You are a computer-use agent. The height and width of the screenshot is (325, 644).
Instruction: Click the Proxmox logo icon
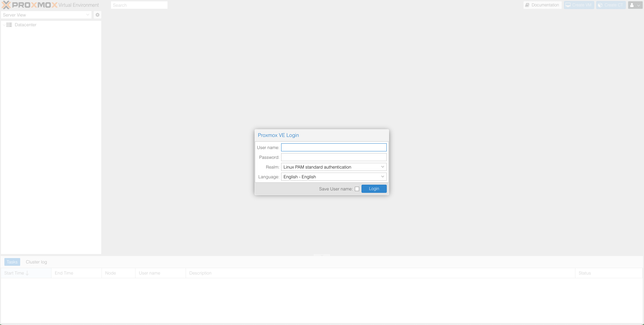(x=6, y=5)
